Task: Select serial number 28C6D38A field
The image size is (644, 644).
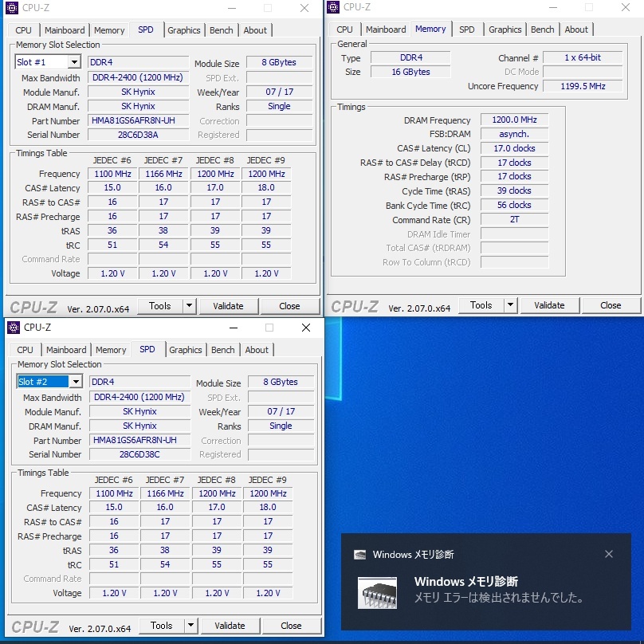Action: [x=138, y=135]
